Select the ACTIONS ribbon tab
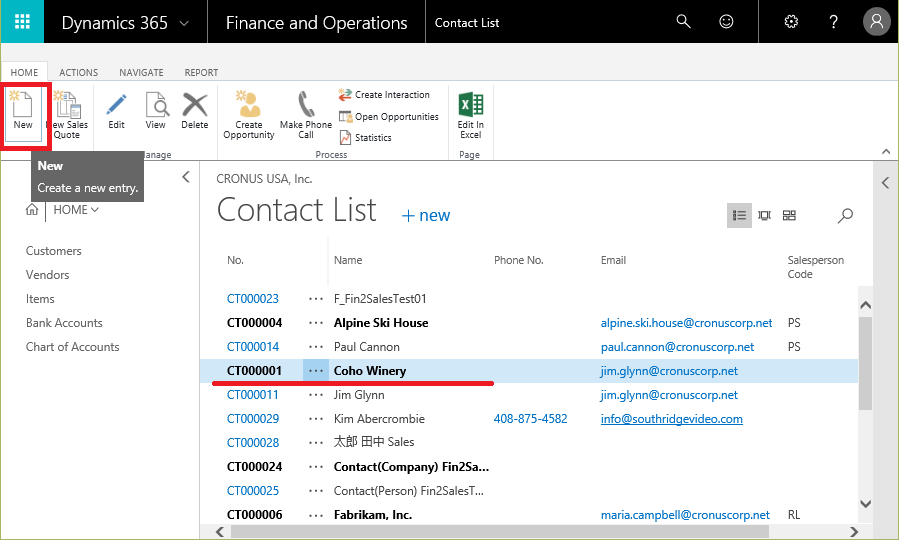The height and width of the screenshot is (540, 899). [79, 72]
